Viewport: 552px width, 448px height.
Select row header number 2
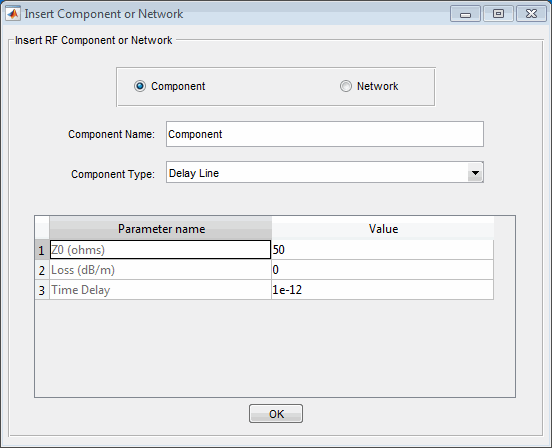[42, 270]
